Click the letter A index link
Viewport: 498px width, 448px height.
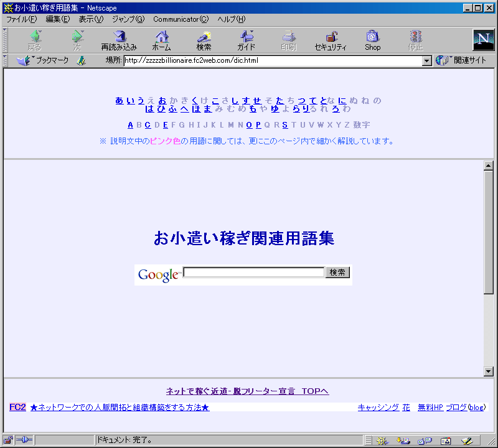pos(130,125)
